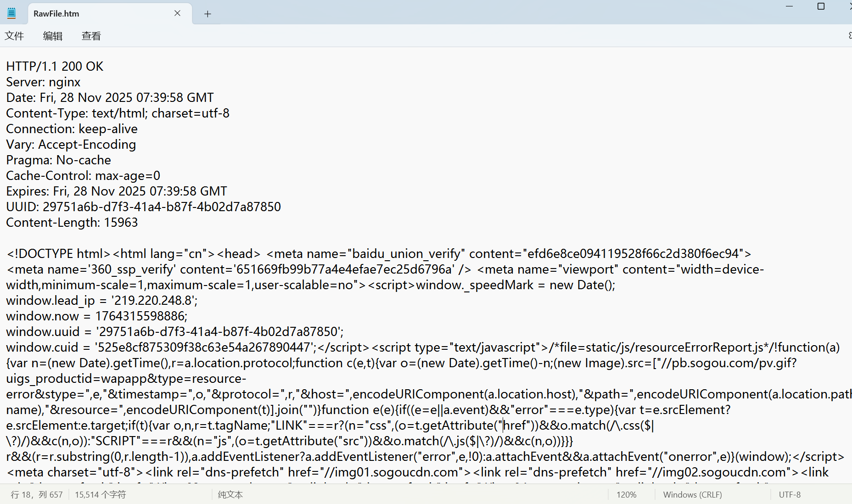The height and width of the screenshot is (504, 852).
Task: Click the //img01.sogoucdn.com href text
Action: (396, 472)
